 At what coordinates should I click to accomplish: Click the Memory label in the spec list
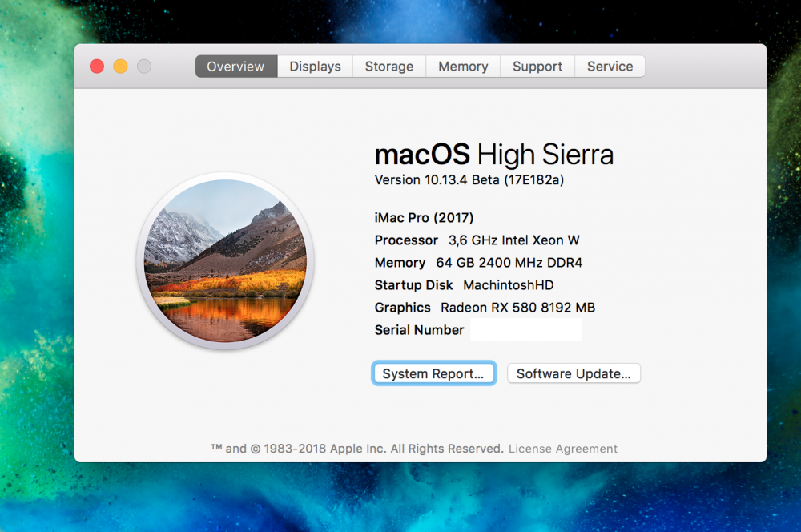(x=400, y=263)
